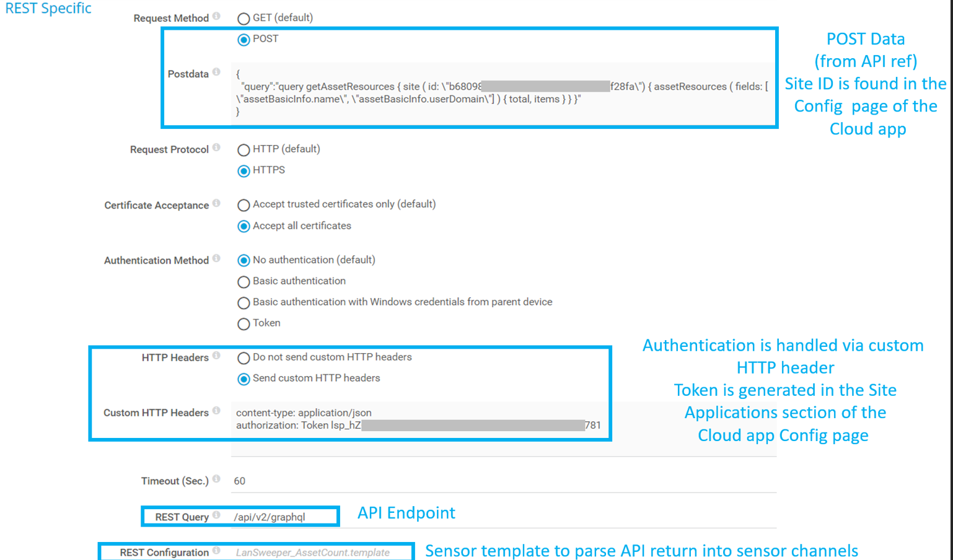Select Basic authentication with Windows credentials
Viewport: 953px width, 560px height.
[244, 303]
